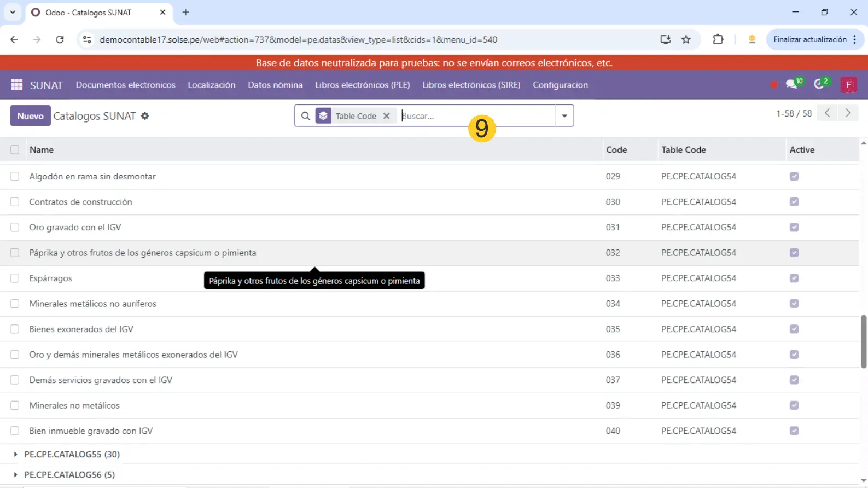Open the user avatar F menu
This screenshot has height=488, width=868.
(848, 85)
